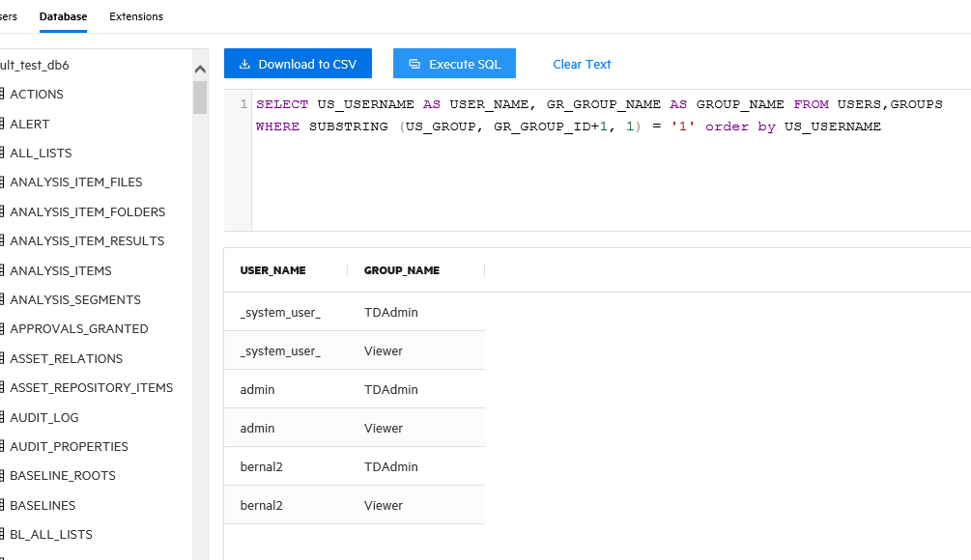Open ASSET_RELATIONS table
The width and height of the screenshot is (971, 560).
point(67,358)
